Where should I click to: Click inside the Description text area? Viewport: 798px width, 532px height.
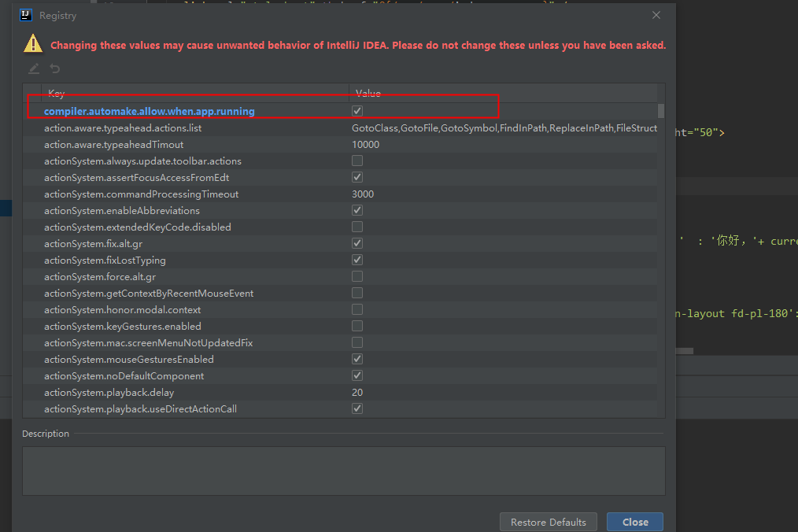(344, 471)
